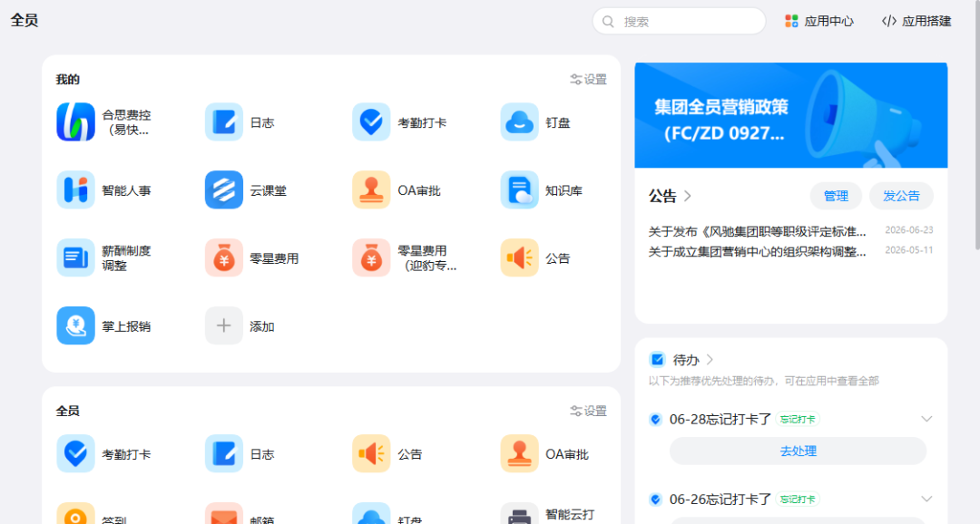Open 公告 in 全员 section
Screen dimensions: 980x524
click(371, 454)
